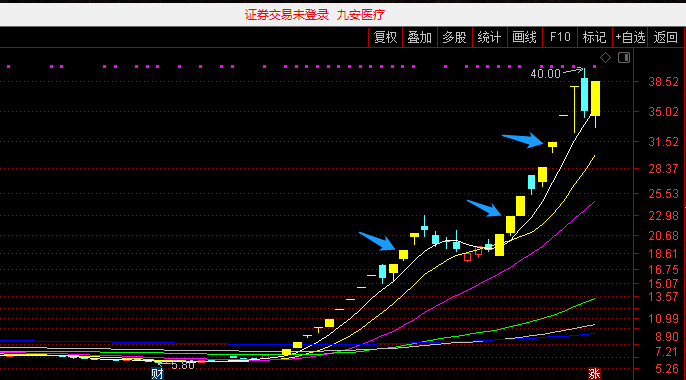Click the 证券交易未登录 login notice
The image size is (686, 380).
click(287, 15)
